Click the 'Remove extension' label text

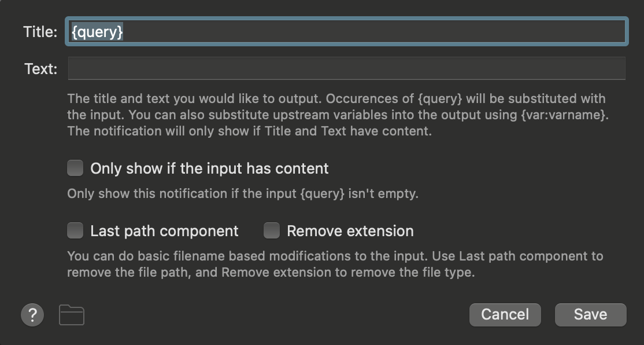(x=350, y=232)
